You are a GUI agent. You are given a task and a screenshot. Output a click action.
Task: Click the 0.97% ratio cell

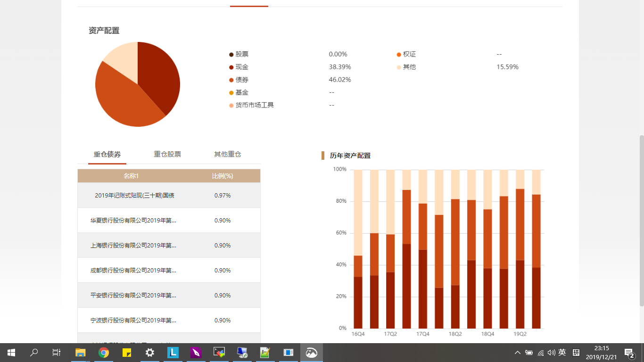point(223,195)
